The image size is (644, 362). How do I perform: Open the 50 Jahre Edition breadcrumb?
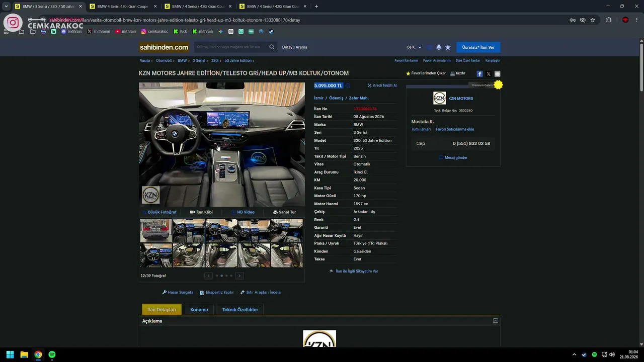coord(238,60)
